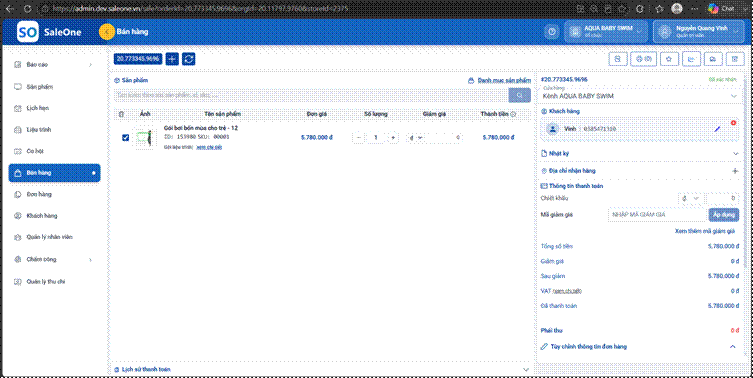Uncheck the Gói bơi bốn mùa product checkbox
The height and width of the screenshot is (378, 753).
125,138
